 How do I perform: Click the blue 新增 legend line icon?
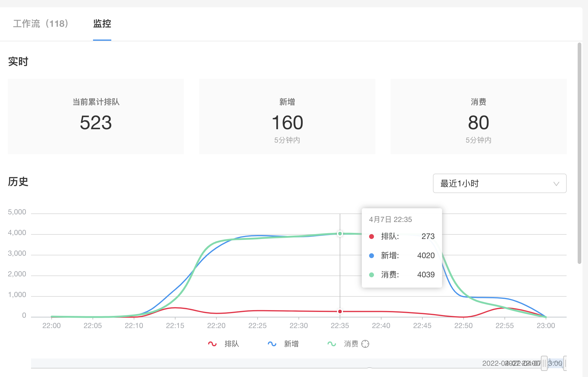[272, 344]
